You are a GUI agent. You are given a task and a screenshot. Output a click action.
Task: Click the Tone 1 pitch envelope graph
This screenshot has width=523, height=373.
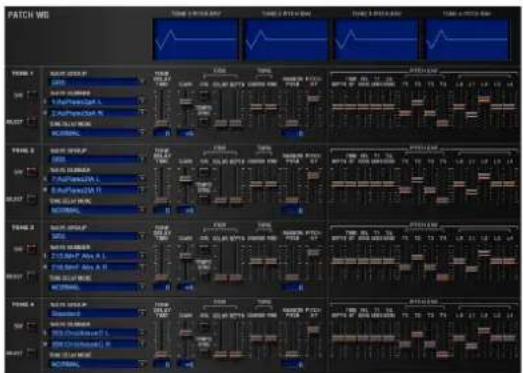(195, 39)
